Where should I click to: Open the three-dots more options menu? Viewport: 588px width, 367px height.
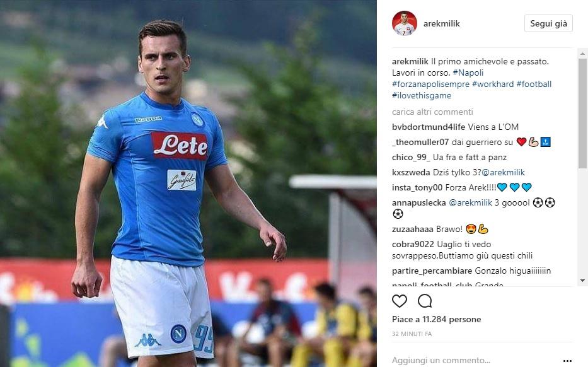pos(567,361)
